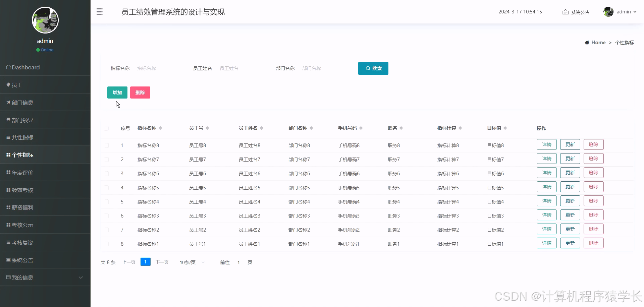Sort by 指标名称 column arrows
This screenshot has height=307, width=644.
pos(160,128)
